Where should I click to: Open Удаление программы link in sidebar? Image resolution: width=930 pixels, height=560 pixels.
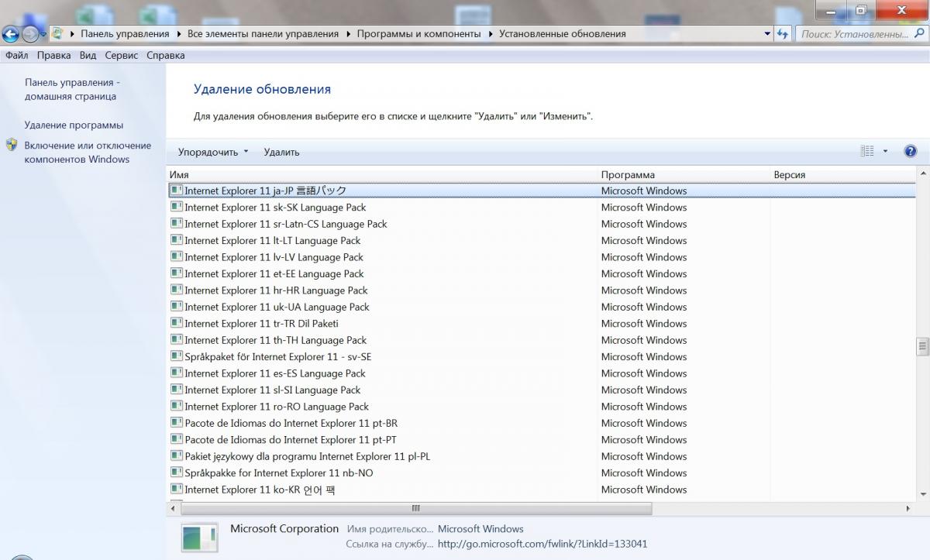click(x=74, y=125)
